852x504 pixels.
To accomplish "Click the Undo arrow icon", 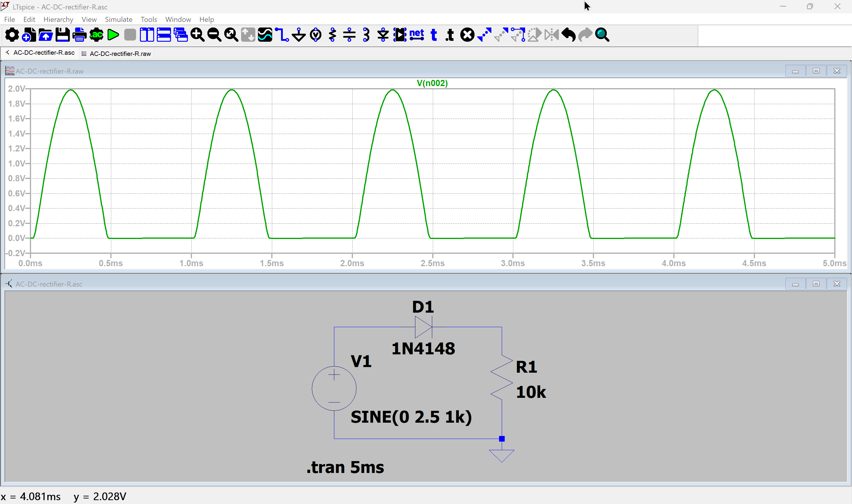I will (569, 35).
